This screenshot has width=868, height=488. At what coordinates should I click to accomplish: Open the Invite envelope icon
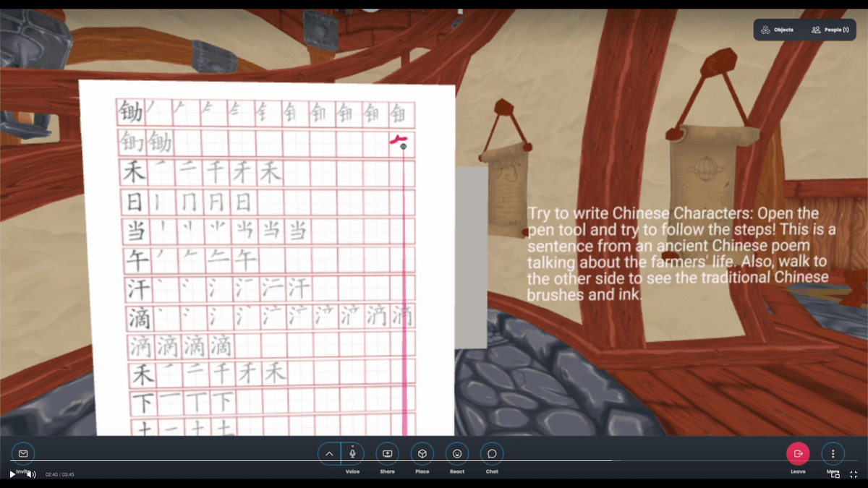pos(23,453)
